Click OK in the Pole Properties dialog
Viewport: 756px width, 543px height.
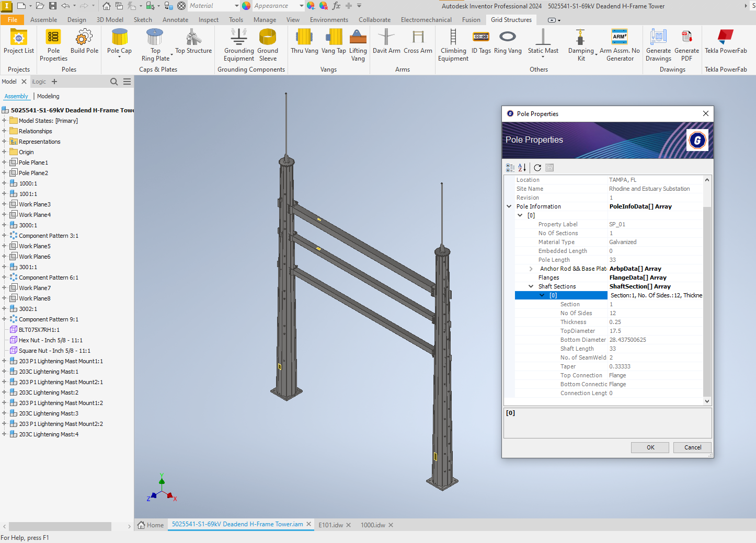650,447
